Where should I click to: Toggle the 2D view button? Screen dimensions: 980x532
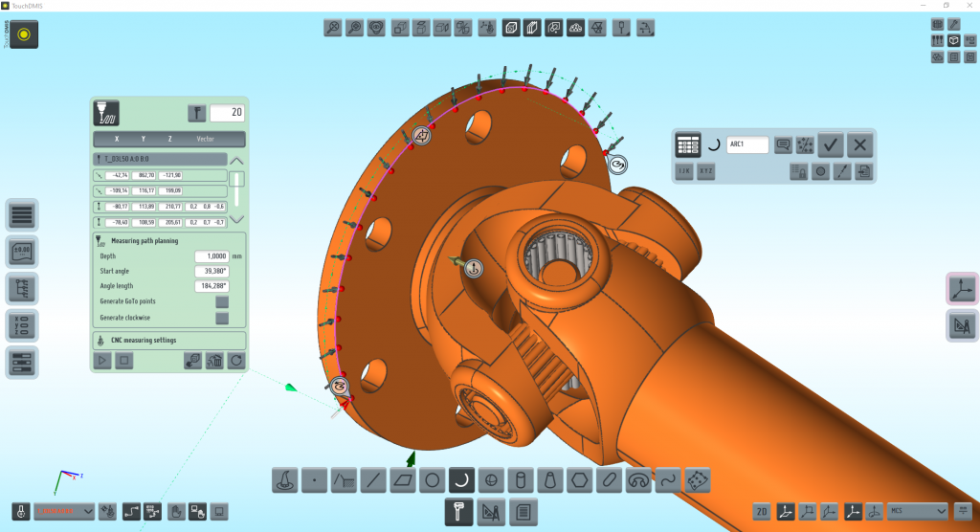[762, 511]
